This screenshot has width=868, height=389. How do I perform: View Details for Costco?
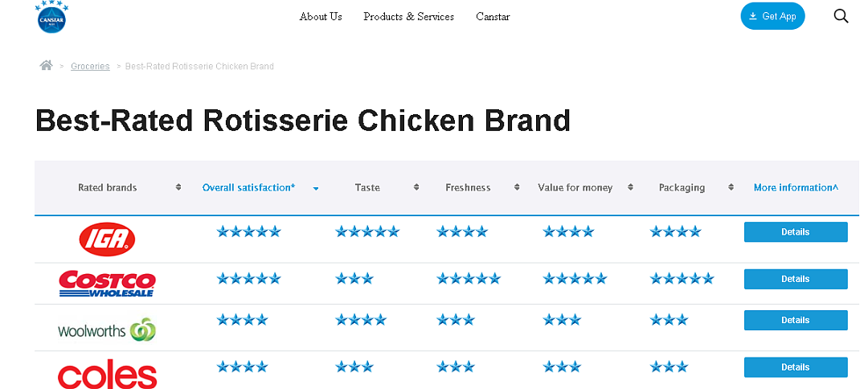796,279
